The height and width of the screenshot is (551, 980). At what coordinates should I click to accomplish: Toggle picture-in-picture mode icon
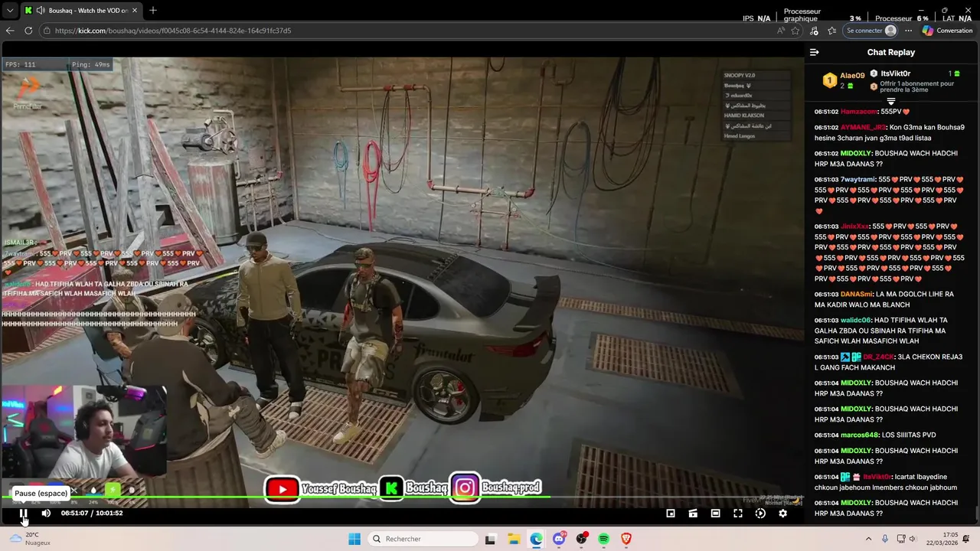coord(671,514)
